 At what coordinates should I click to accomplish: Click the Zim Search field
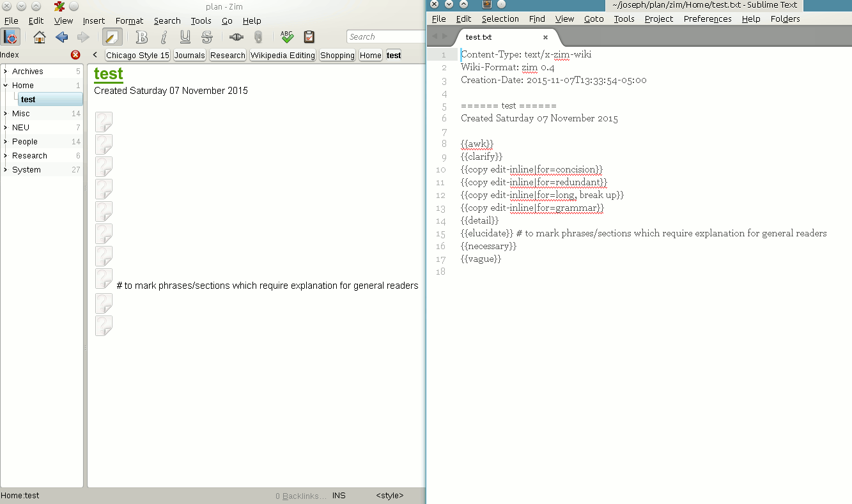pyautogui.click(x=385, y=37)
